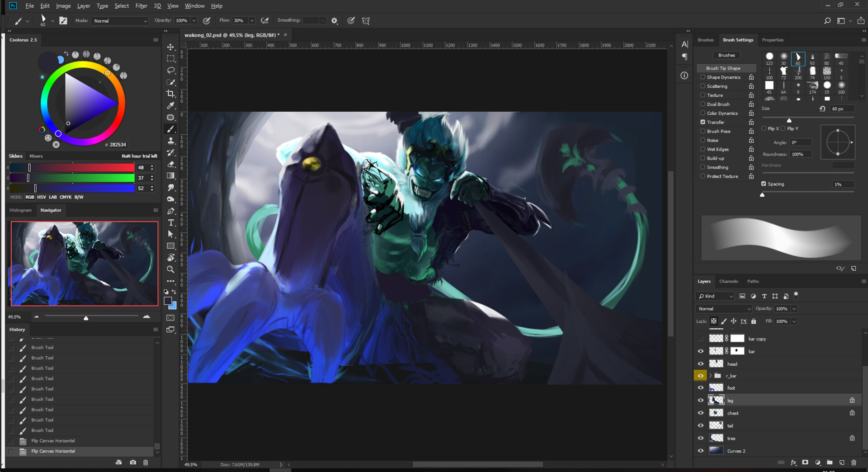Viewport: 868px width, 472px height.
Task: Open layer Fill dropdown arrow
Action: [x=794, y=321]
